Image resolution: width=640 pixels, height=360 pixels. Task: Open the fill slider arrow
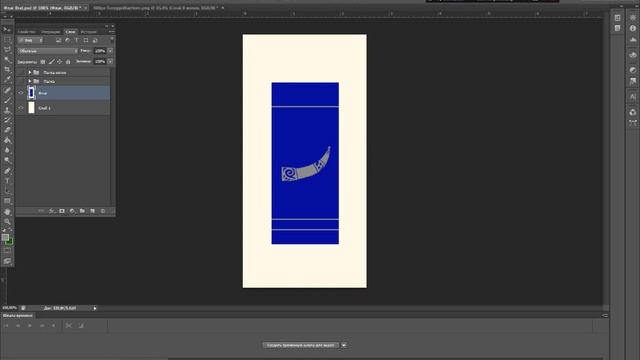click(x=110, y=62)
